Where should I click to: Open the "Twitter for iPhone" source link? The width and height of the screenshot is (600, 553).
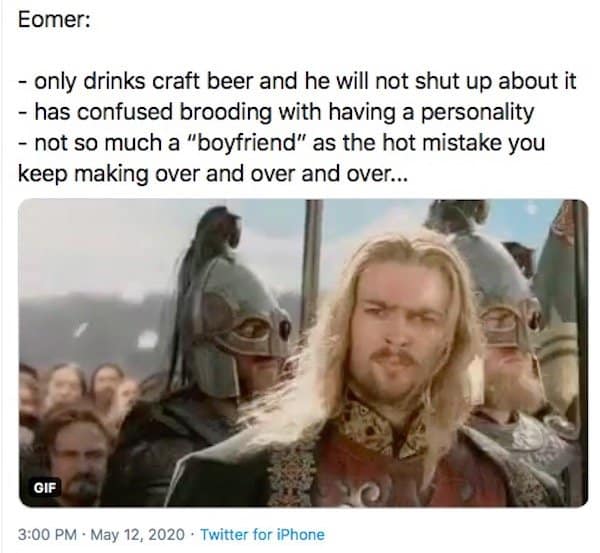262,534
